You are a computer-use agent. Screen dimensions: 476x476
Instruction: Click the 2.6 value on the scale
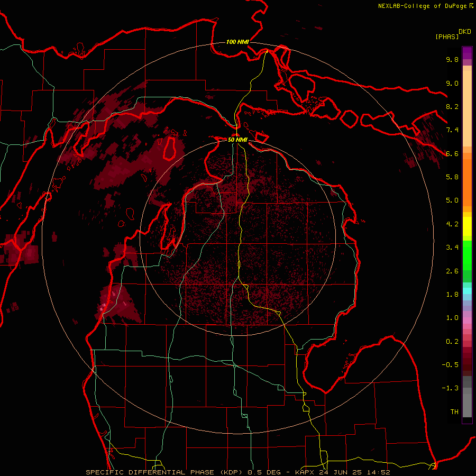pyautogui.click(x=452, y=271)
